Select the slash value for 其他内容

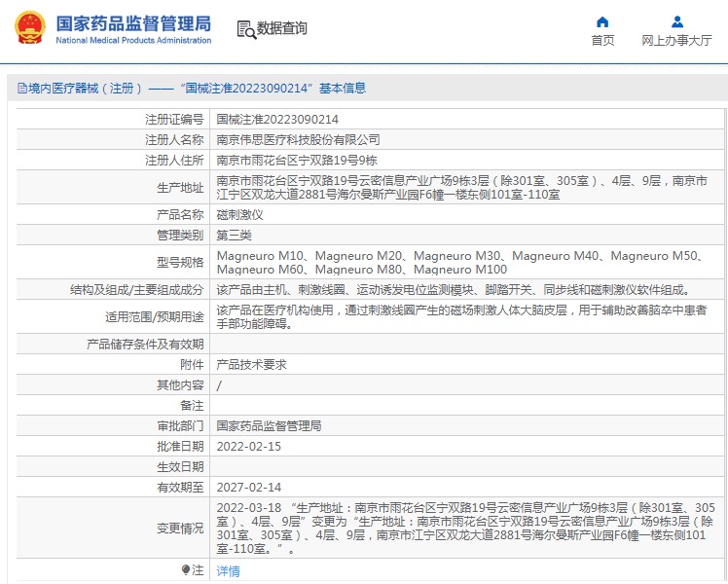[x=219, y=385]
